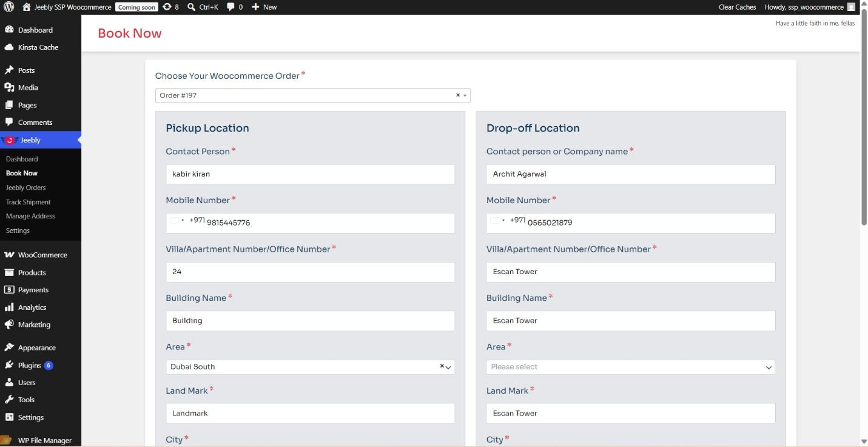
Task: Open Jeebly Orders submenu item
Action: [26, 187]
